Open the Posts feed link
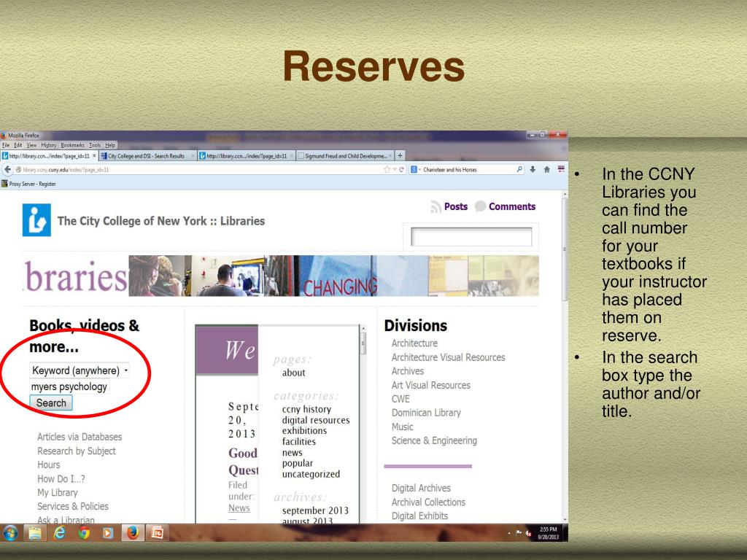This screenshot has width=747, height=560. (455, 206)
